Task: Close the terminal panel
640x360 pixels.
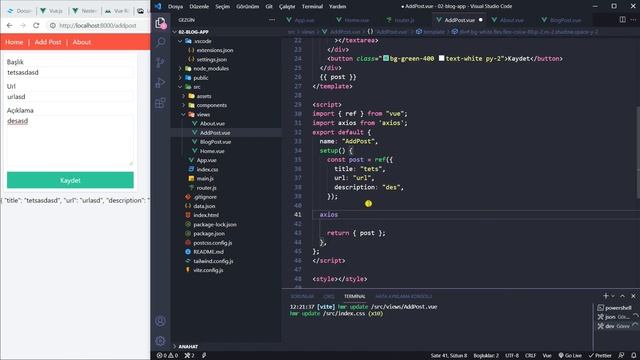Action: pyautogui.click(x=633, y=296)
